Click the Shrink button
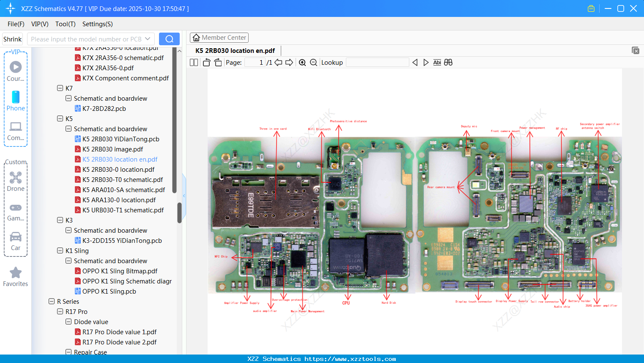This screenshot has height=363, width=644. click(x=13, y=39)
